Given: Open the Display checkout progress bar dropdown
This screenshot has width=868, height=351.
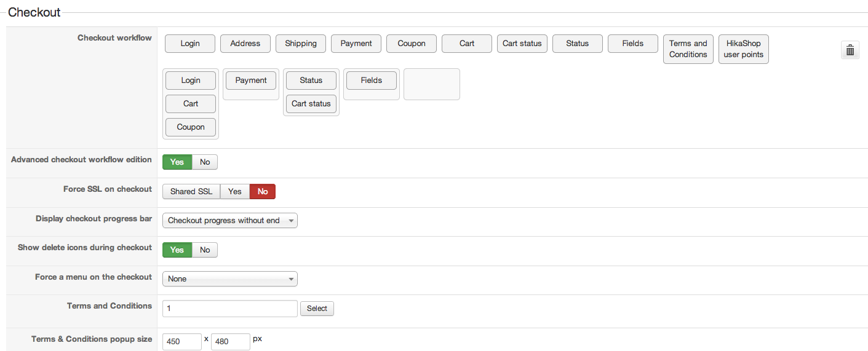Looking at the screenshot, I should point(229,221).
